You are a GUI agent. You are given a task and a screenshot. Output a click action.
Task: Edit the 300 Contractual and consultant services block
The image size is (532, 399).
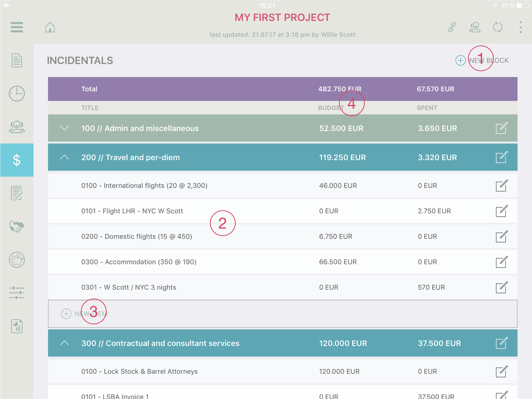(x=502, y=343)
